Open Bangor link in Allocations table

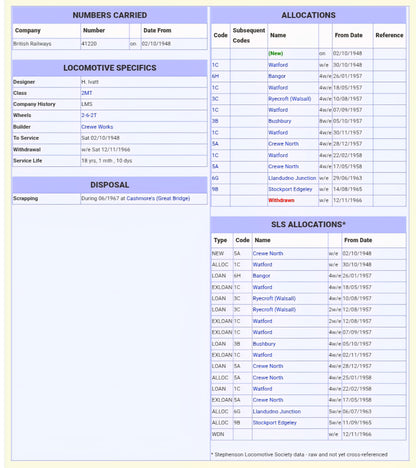click(x=277, y=76)
